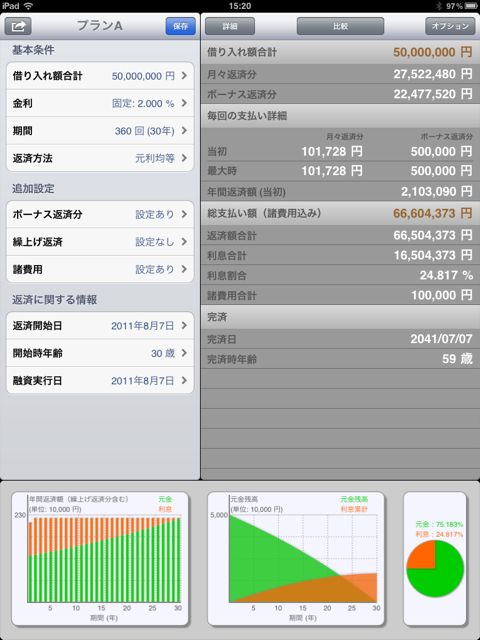Select the 返済方法 元利均等 row
Screen dimensions: 480x640
click(x=100, y=158)
